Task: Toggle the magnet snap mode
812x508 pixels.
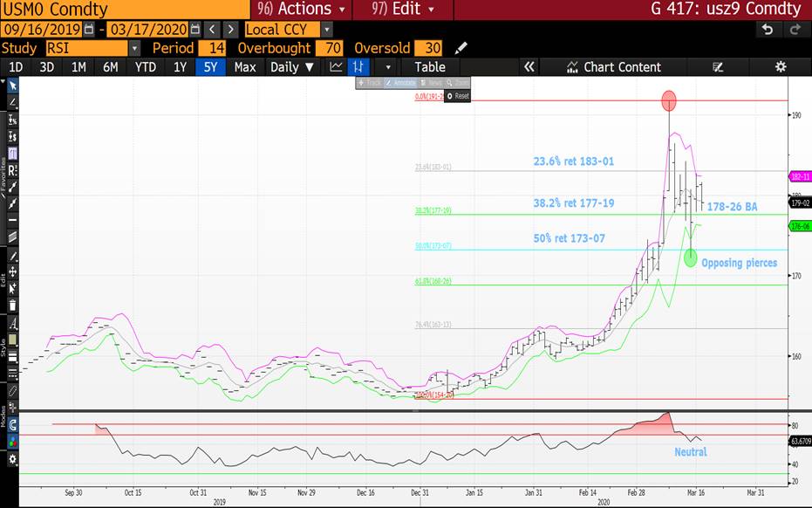Action: 12,425
